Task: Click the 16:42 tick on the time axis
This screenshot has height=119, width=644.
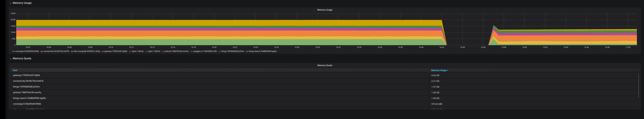Action: tap(442, 47)
